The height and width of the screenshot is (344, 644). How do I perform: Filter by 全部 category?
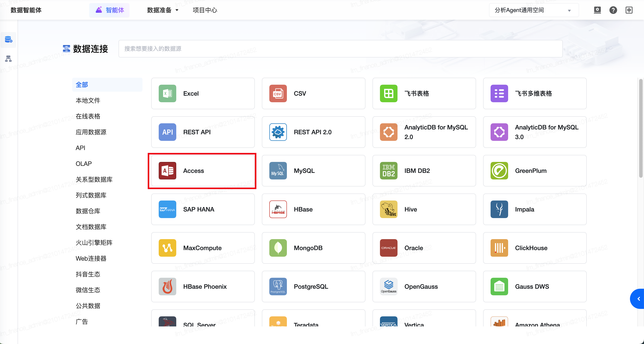[107, 85]
